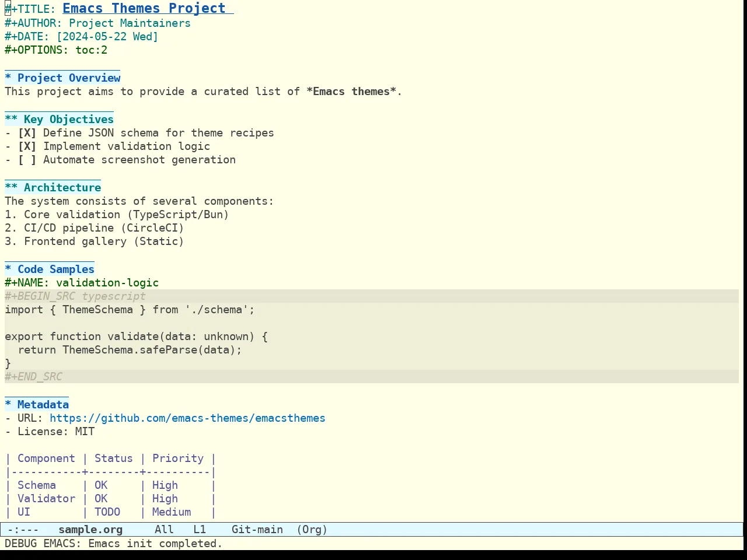This screenshot has height=560, width=747.
Task: Click '#+NAME: validation-logic' line
Action: click(x=82, y=283)
